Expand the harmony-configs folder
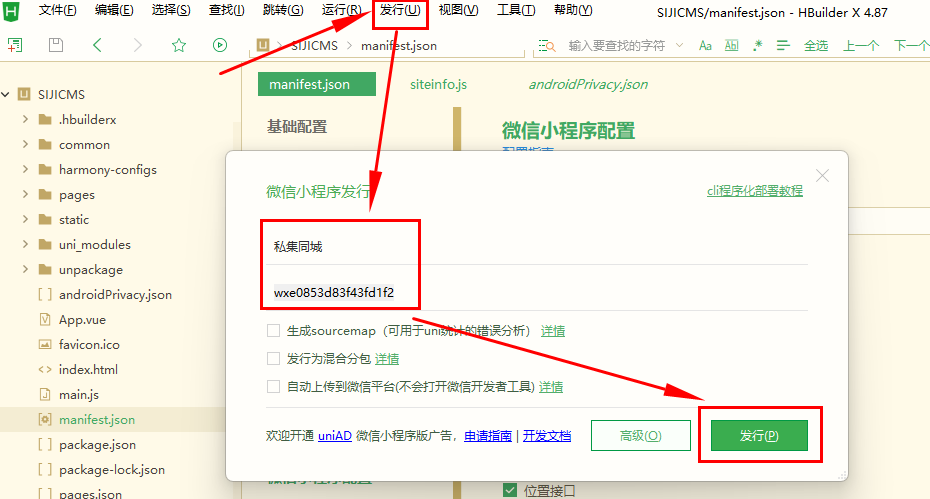The height and width of the screenshot is (499, 930). (25, 169)
